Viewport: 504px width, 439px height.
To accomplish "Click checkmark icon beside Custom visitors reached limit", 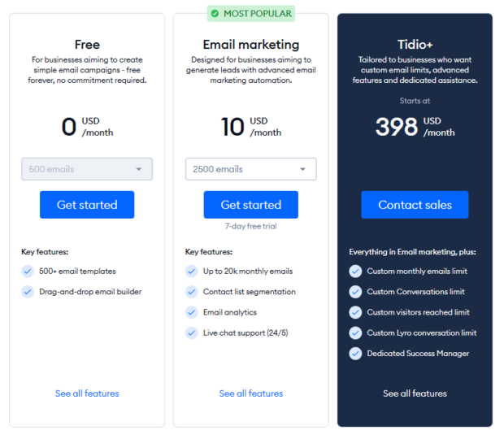I will click(x=355, y=312).
